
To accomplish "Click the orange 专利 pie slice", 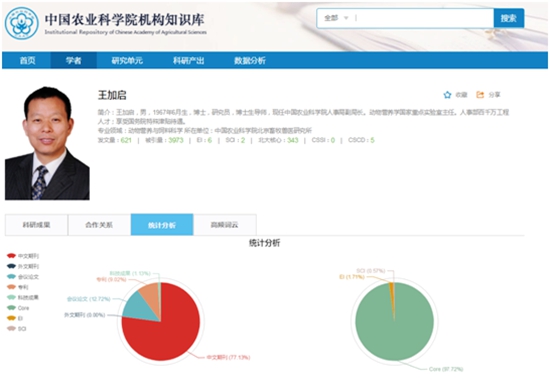I will (153, 295).
